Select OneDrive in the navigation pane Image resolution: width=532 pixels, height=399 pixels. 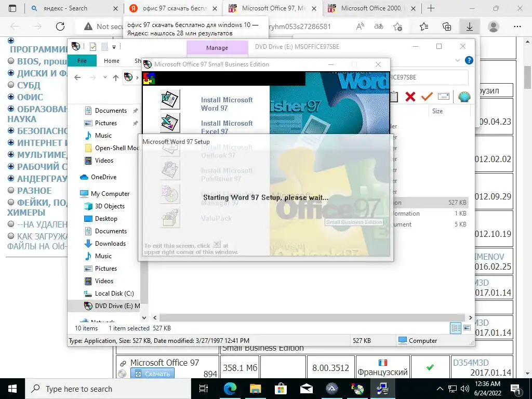tap(103, 177)
